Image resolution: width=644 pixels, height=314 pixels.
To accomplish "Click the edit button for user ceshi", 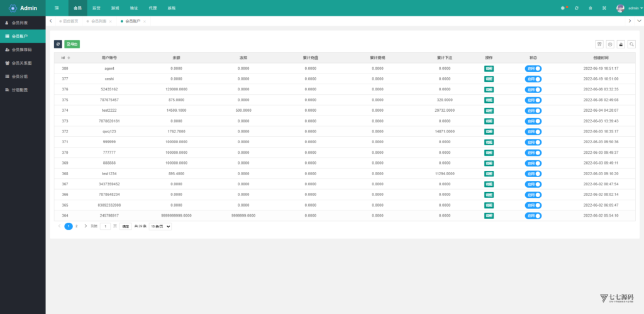I will pos(489,79).
